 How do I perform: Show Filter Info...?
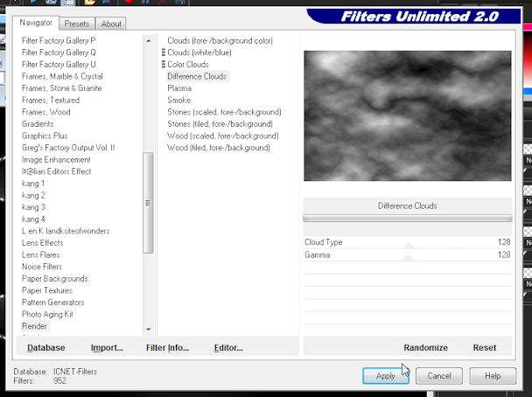167,347
